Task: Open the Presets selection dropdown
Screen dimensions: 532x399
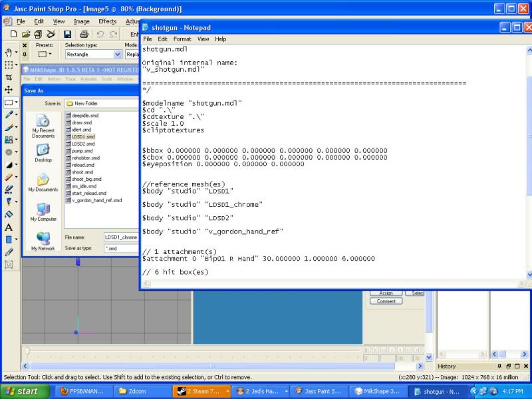Action: tap(45, 54)
